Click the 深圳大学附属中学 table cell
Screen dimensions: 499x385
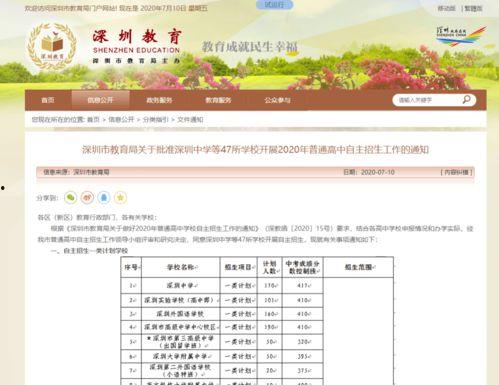click(181, 356)
